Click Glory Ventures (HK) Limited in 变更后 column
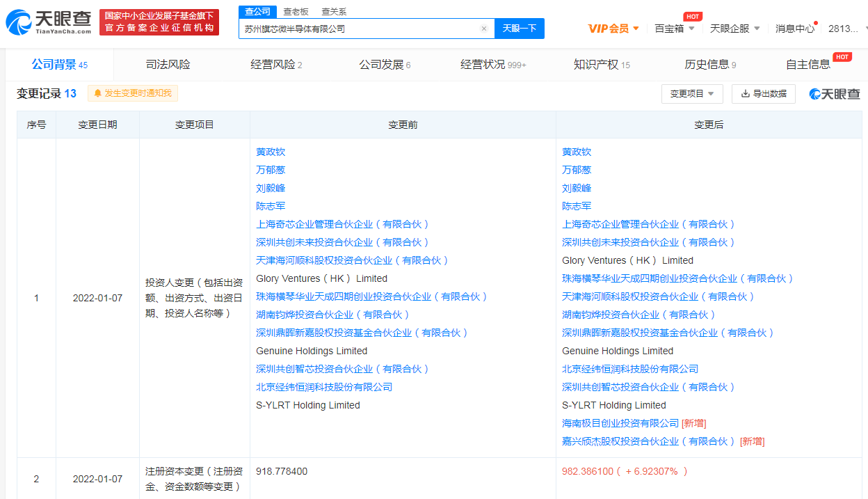868x499 pixels. pyautogui.click(x=627, y=260)
